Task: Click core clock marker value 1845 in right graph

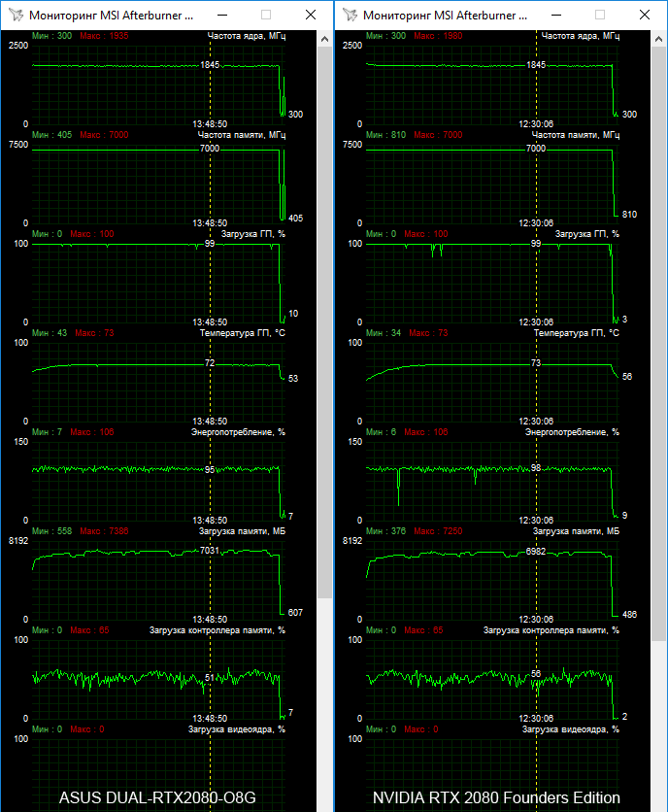Action: coord(536,65)
